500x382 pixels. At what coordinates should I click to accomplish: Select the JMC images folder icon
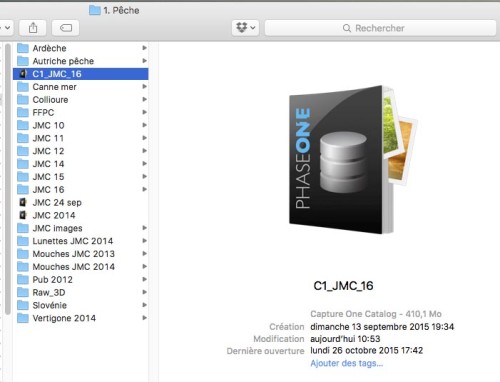[23, 228]
